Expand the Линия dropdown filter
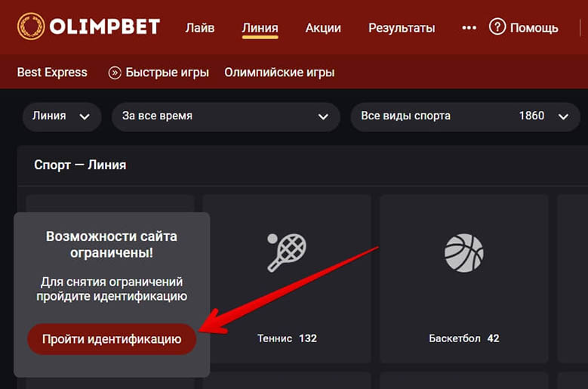Viewport: 588px width, 389px height. [x=62, y=116]
